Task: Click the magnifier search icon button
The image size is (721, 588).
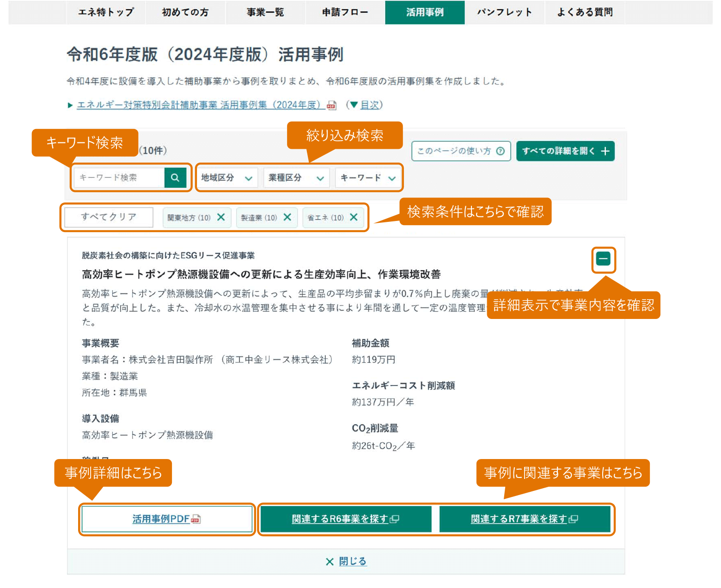Action: [175, 178]
